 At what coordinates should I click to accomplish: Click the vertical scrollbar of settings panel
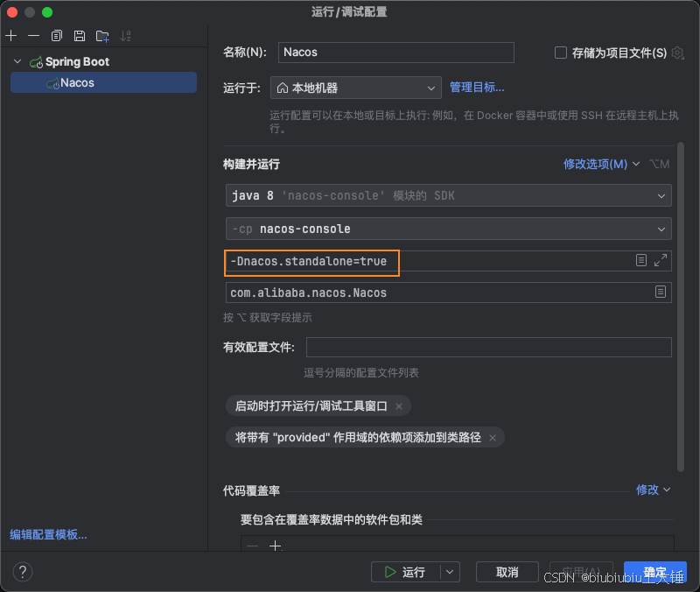point(681,307)
